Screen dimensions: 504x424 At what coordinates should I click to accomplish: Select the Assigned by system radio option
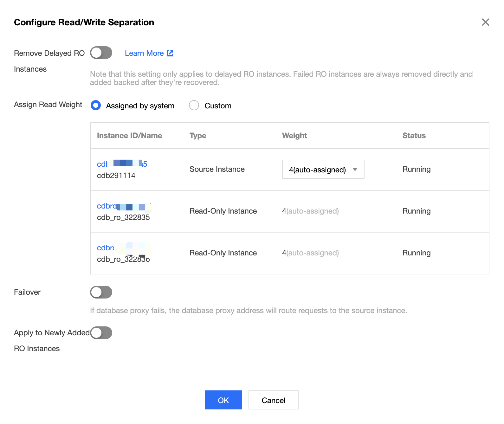[96, 106]
